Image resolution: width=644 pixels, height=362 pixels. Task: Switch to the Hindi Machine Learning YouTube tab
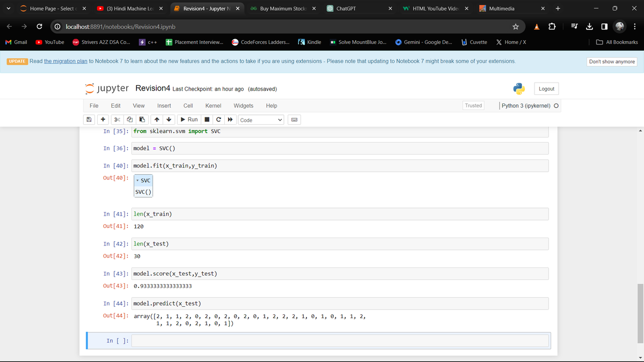click(x=129, y=9)
